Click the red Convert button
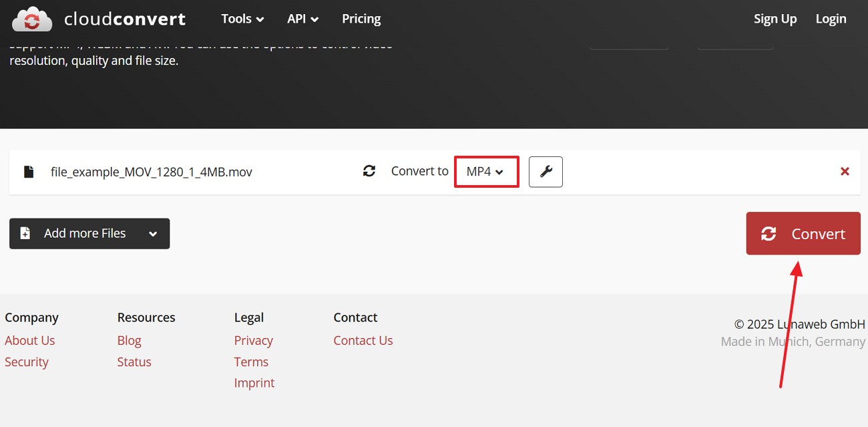Screen dimensions: 868x427 pyautogui.click(x=803, y=233)
